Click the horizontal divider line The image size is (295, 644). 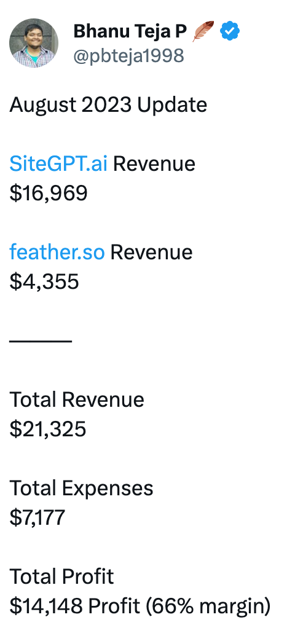41,340
